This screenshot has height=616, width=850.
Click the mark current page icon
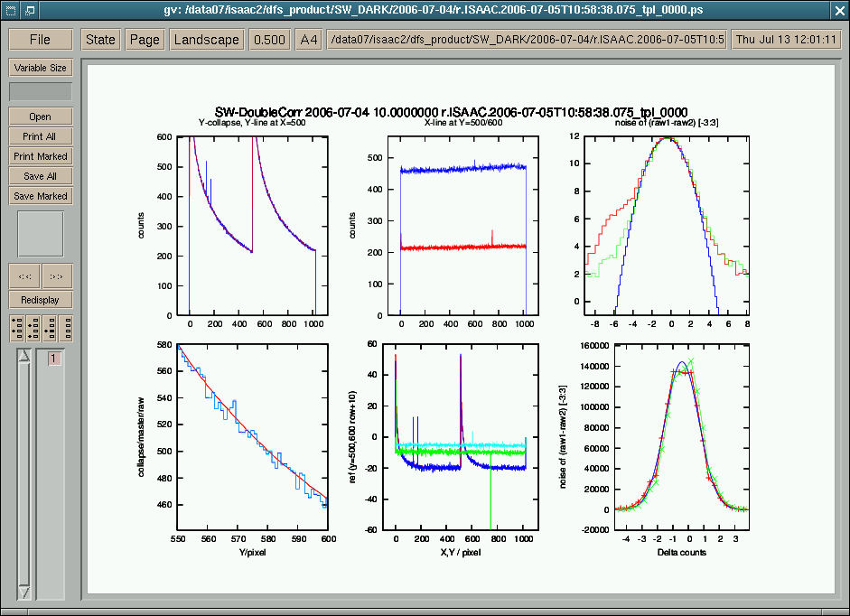50,328
